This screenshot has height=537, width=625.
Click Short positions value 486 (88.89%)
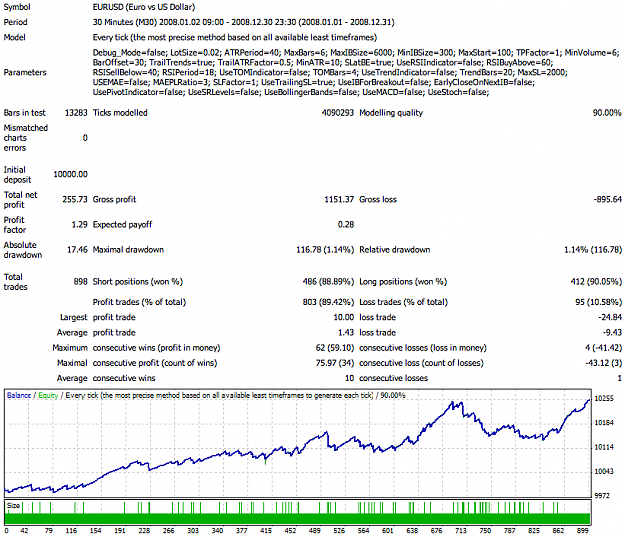click(328, 282)
